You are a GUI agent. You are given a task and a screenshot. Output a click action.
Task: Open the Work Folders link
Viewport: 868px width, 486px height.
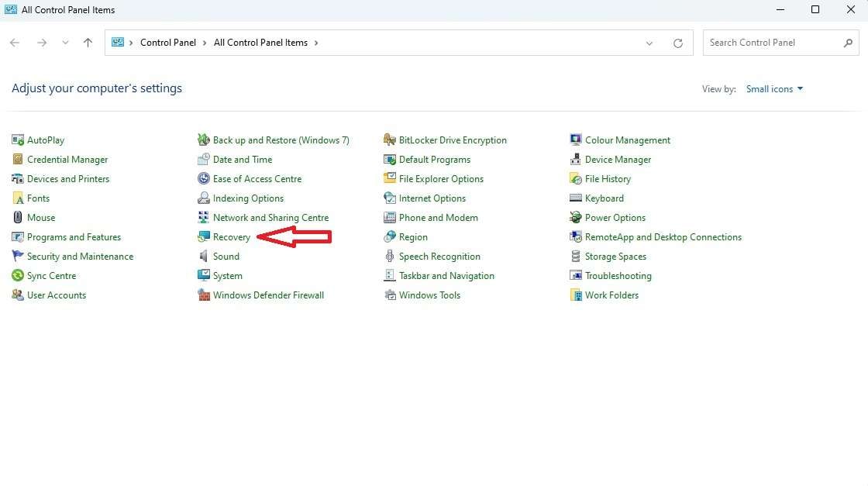click(611, 295)
